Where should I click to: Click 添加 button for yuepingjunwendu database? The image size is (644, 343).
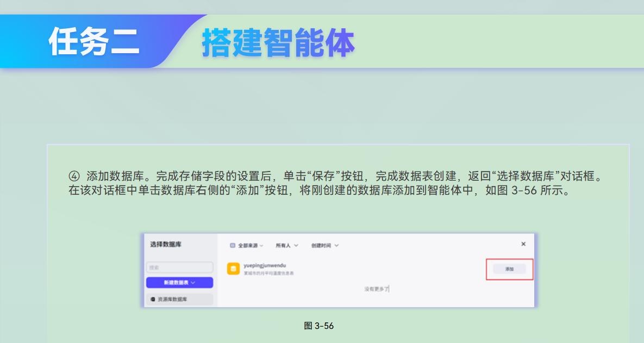(x=509, y=269)
